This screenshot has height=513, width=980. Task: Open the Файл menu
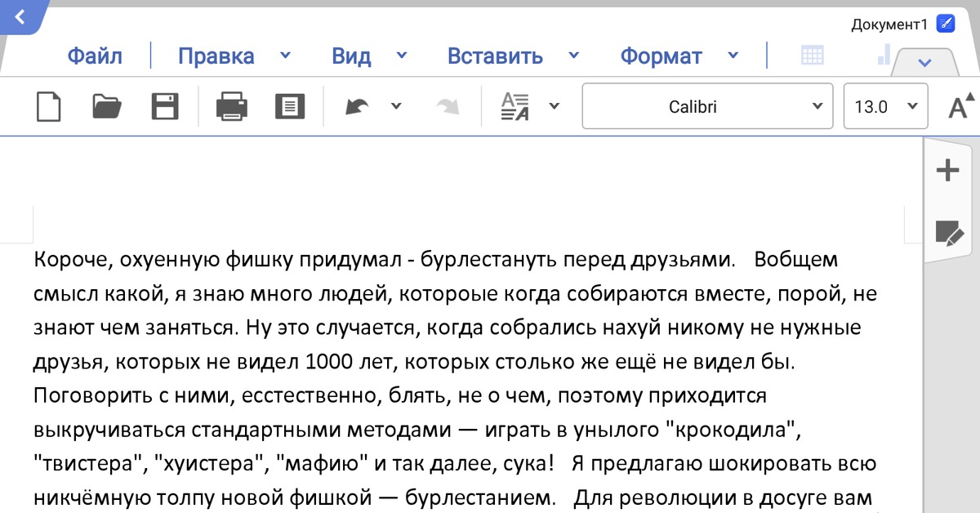[x=95, y=56]
